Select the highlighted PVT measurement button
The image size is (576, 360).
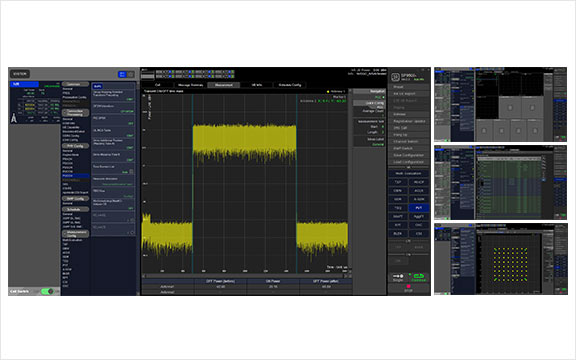pos(418,208)
